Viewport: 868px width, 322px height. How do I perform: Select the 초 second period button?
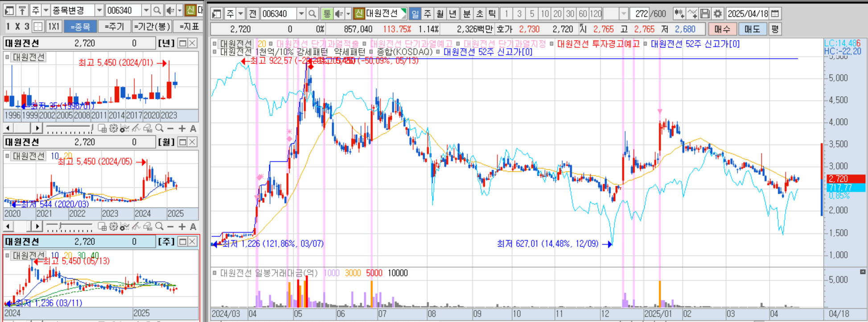479,14
